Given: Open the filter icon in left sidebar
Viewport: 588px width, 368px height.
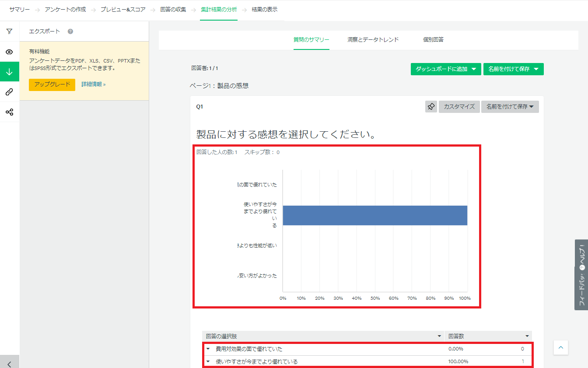Looking at the screenshot, I should coord(9,32).
